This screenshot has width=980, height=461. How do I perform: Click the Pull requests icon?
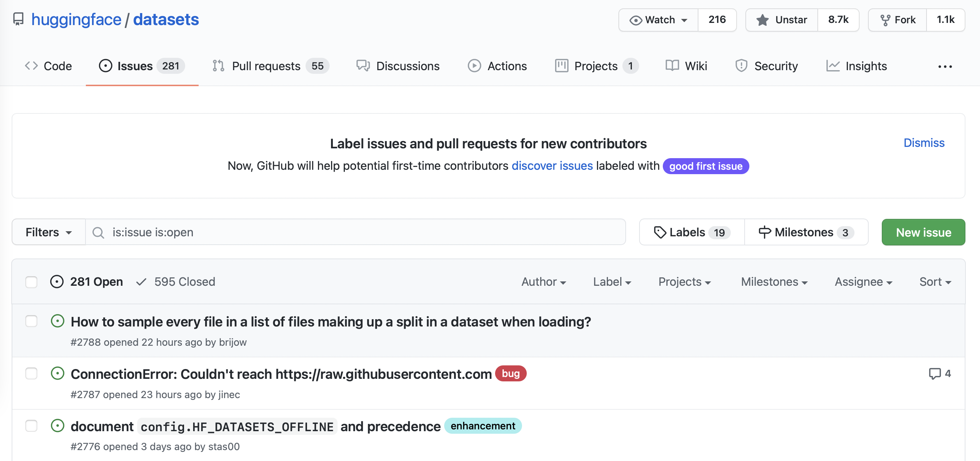218,65
